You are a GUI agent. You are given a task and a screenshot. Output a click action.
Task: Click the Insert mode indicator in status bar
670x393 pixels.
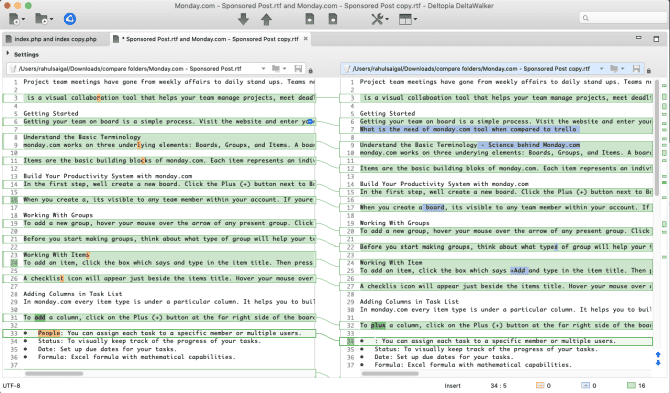coord(452,386)
